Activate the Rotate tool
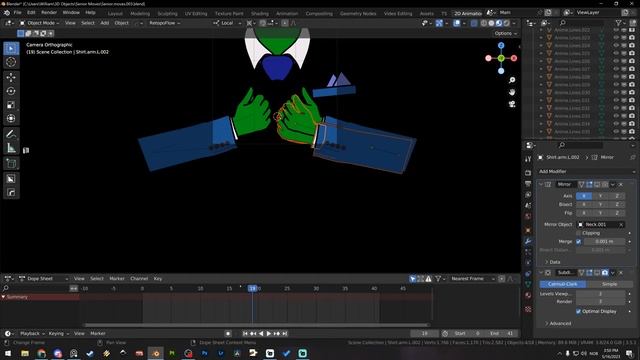The width and height of the screenshot is (640, 360). tap(11, 91)
